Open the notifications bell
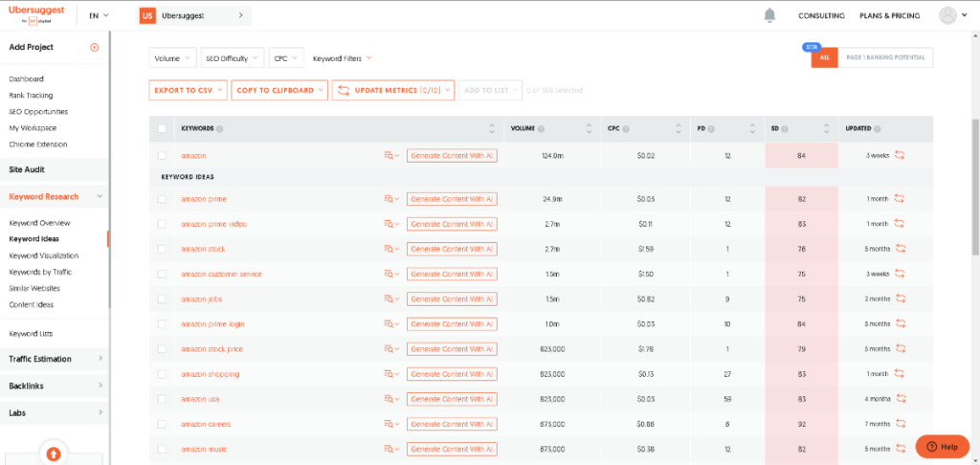 pyautogui.click(x=769, y=15)
